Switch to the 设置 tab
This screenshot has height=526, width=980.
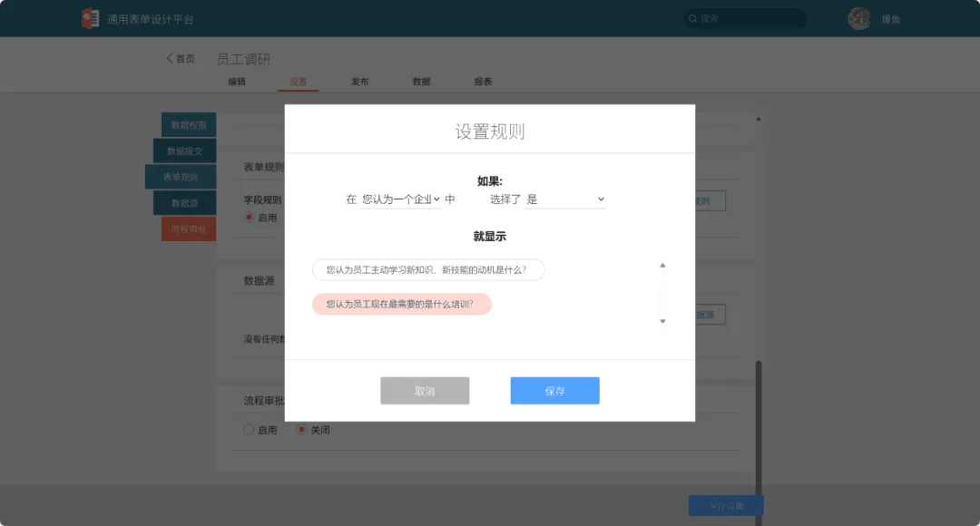tap(299, 82)
